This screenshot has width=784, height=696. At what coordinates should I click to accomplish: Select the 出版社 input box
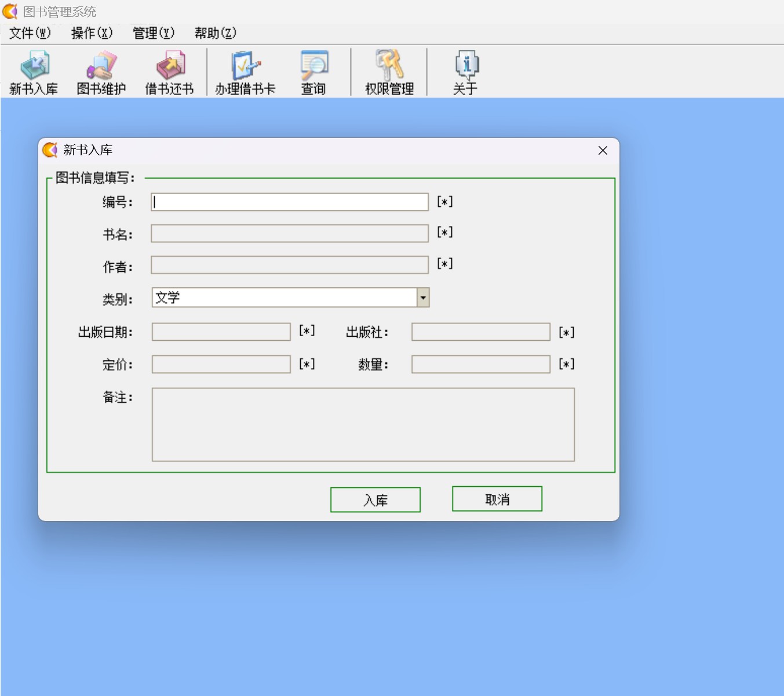click(480, 332)
